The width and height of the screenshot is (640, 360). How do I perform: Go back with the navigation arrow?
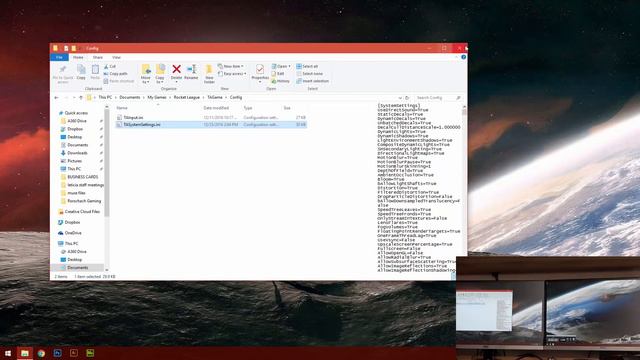(57, 98)
